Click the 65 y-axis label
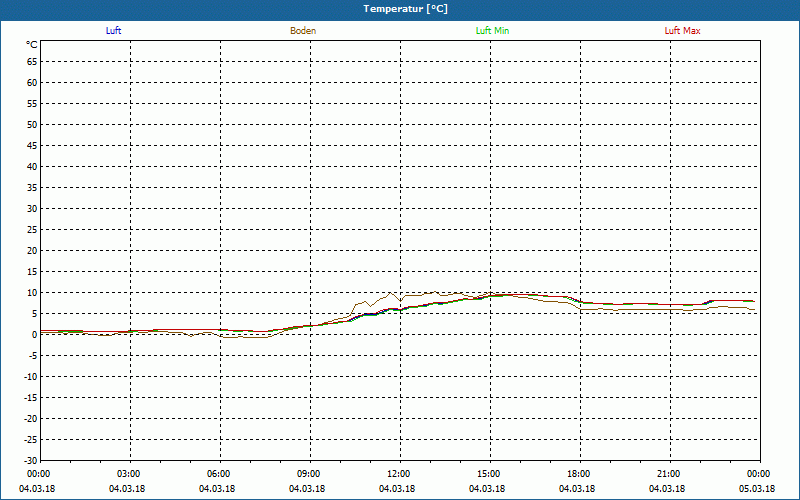 [32, 62]
